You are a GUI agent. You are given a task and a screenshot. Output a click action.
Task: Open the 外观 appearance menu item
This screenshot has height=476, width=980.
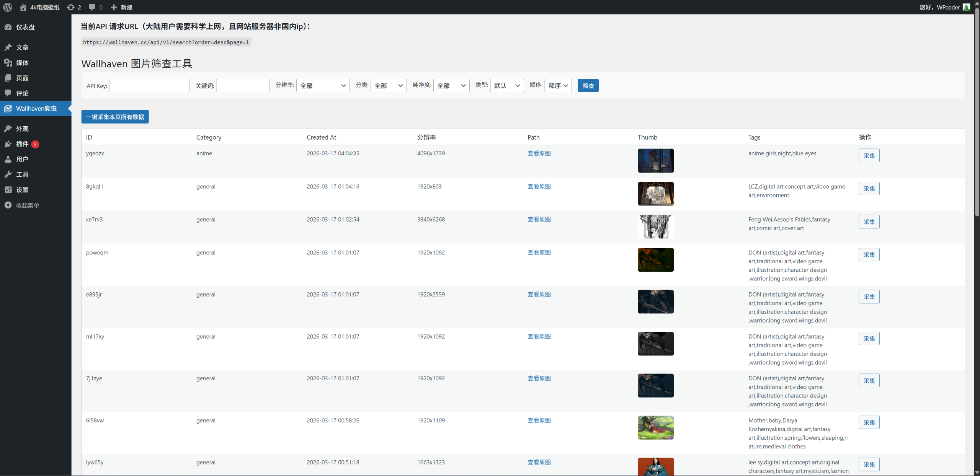22,129
